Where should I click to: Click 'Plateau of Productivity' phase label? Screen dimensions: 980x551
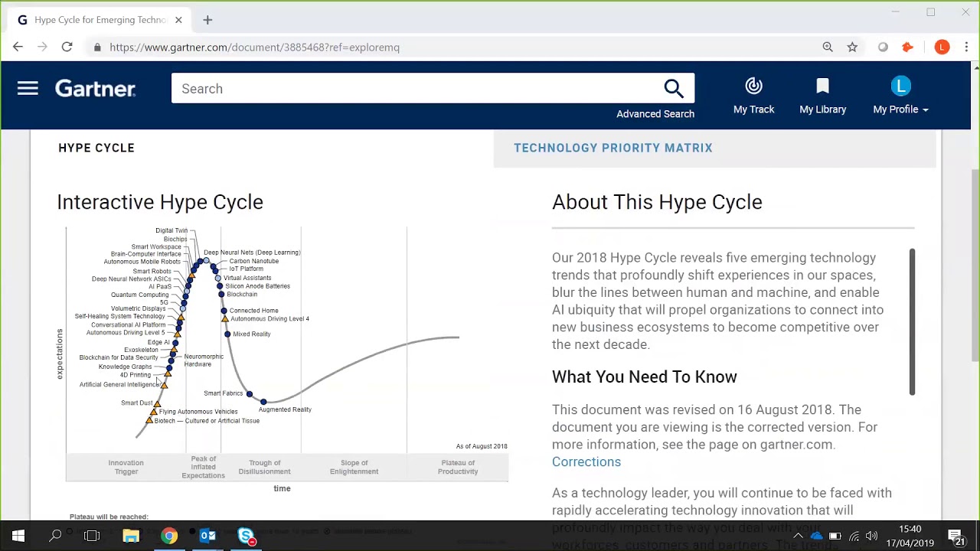click(x=458, y=467)
